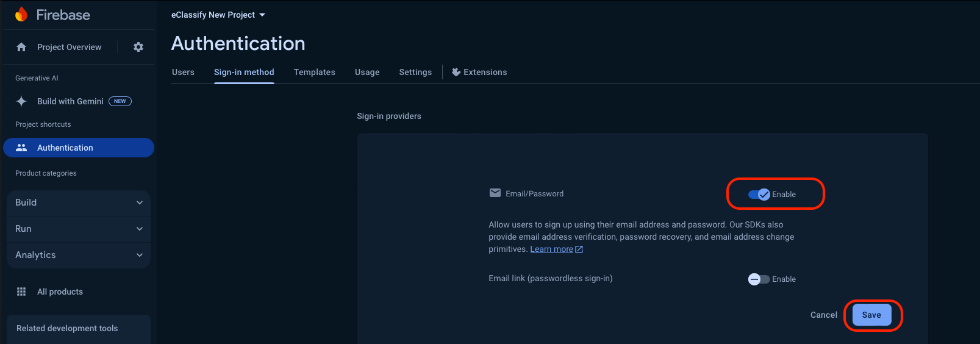The width and height of the screenshot is (980, 344).
Task: Click the Generative AI section label
Action: pyautogui.click(x=37, y=78)
